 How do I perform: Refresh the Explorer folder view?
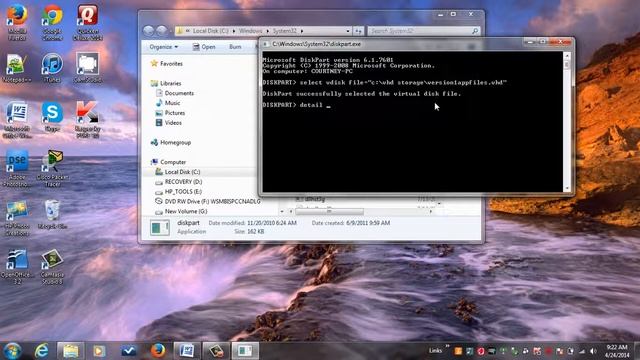click(x=358, y=31)
